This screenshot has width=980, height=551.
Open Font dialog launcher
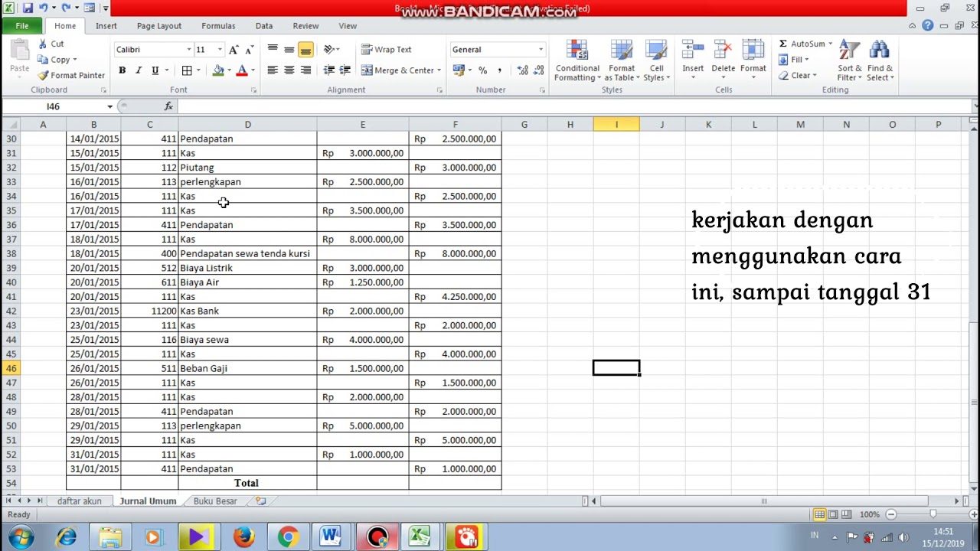click(253, 90)
